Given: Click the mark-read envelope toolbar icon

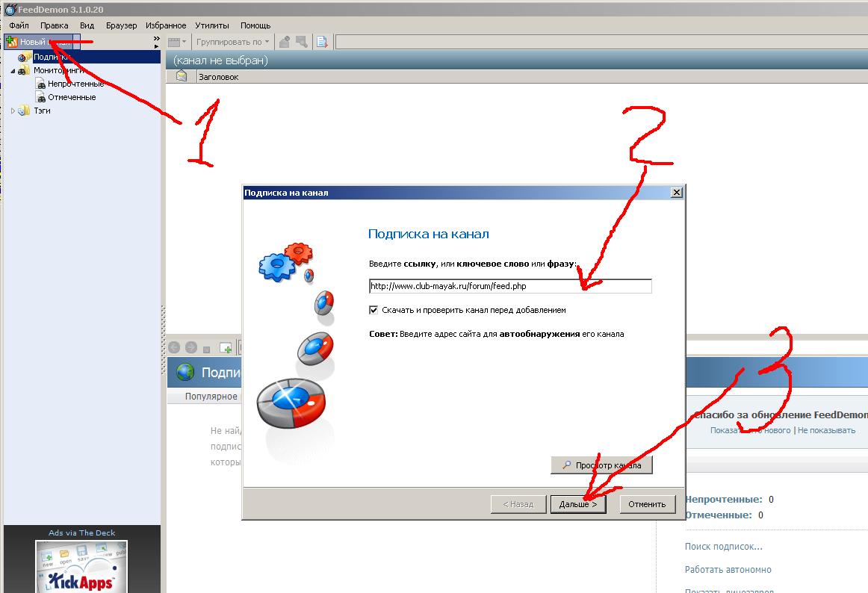Looking at the screenshot, I should (284, 42).
